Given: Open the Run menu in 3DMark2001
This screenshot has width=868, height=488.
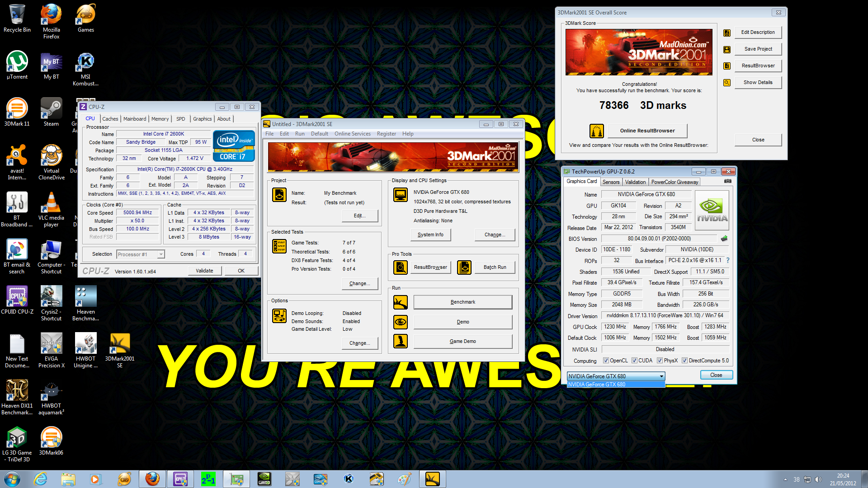Looking at the screenshot, I should 300,134.
